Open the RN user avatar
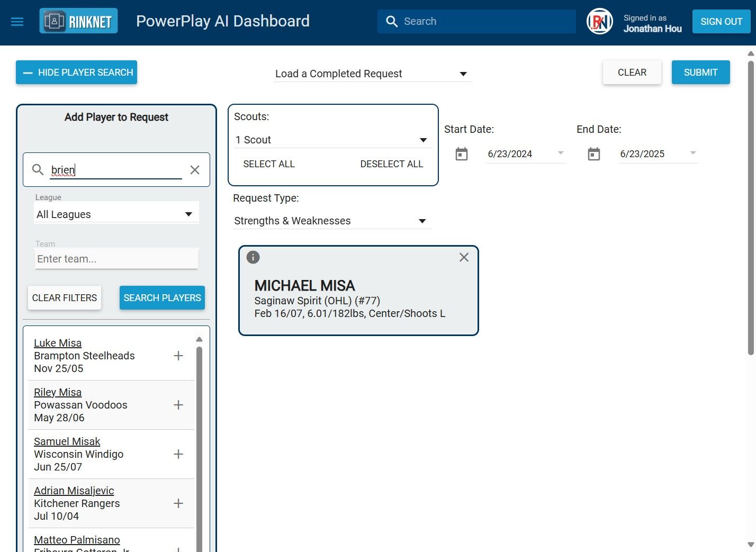The height and width of the screenshot is (552, 756). 600,22
